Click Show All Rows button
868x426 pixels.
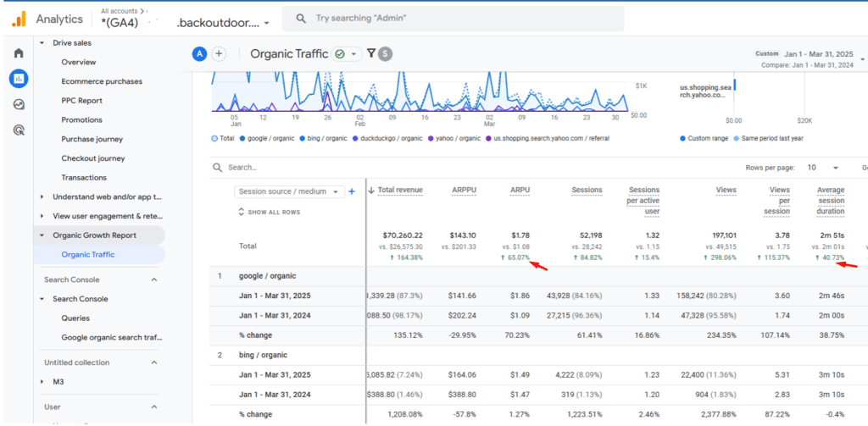270,212
